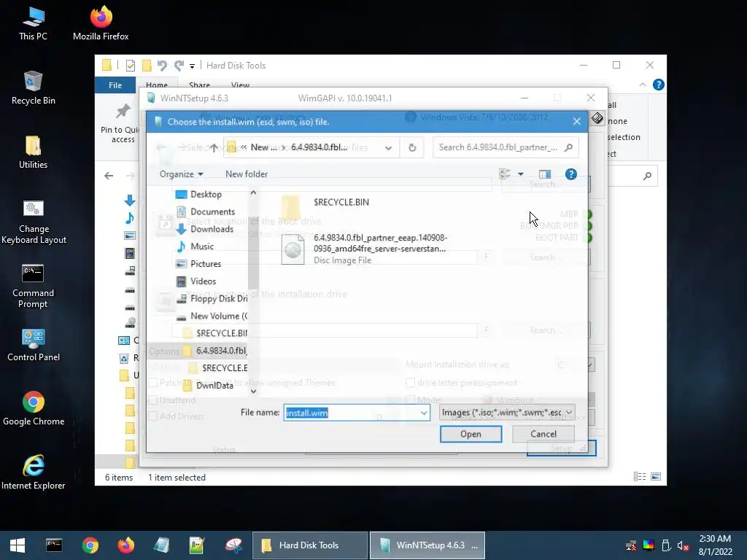Image resolution: width=747 pixels, height=560 pixels.
Task: Open Command Prompt from taskbar
Action: click(54, 545)
